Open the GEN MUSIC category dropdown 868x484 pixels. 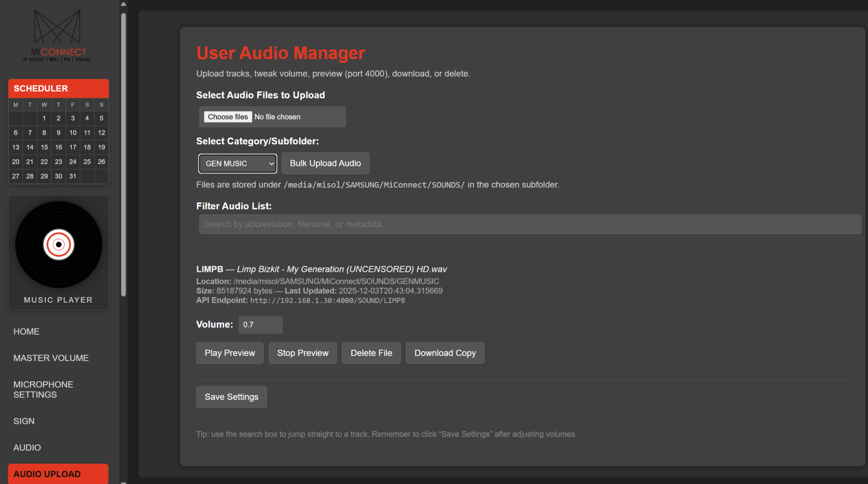[237, 163]
